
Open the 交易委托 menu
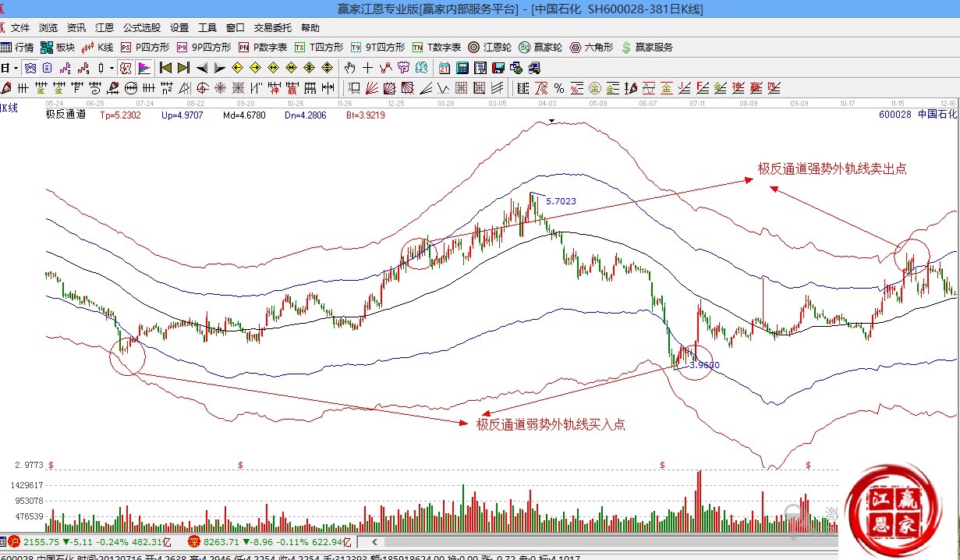tap(273, 27)
